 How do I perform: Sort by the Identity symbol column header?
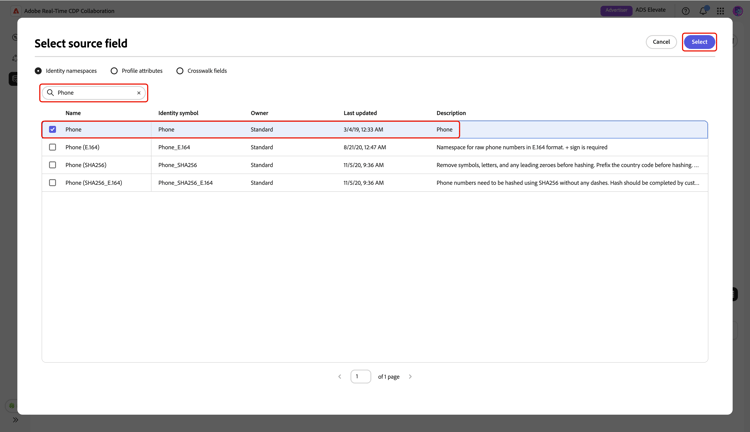point(178,113)
